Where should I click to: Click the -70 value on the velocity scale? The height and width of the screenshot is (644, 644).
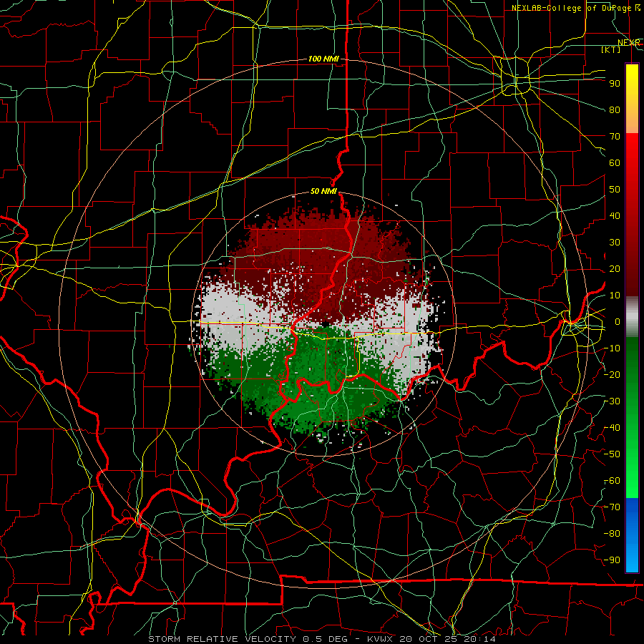[613, 507]
